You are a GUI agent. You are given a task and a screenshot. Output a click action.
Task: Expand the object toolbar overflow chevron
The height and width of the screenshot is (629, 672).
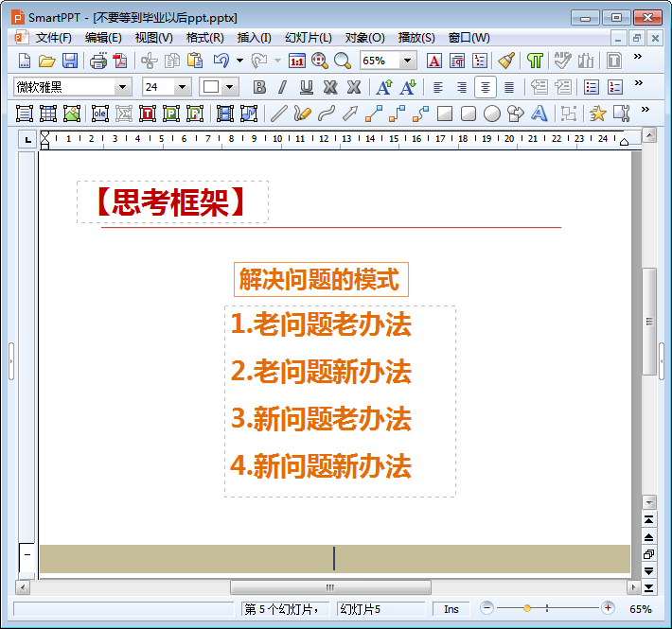point(645,109)
